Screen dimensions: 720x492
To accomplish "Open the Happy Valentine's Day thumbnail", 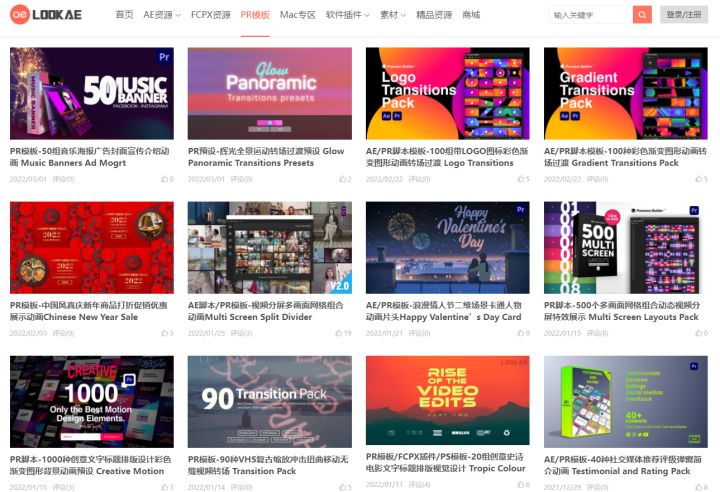I will coord(448,248).
